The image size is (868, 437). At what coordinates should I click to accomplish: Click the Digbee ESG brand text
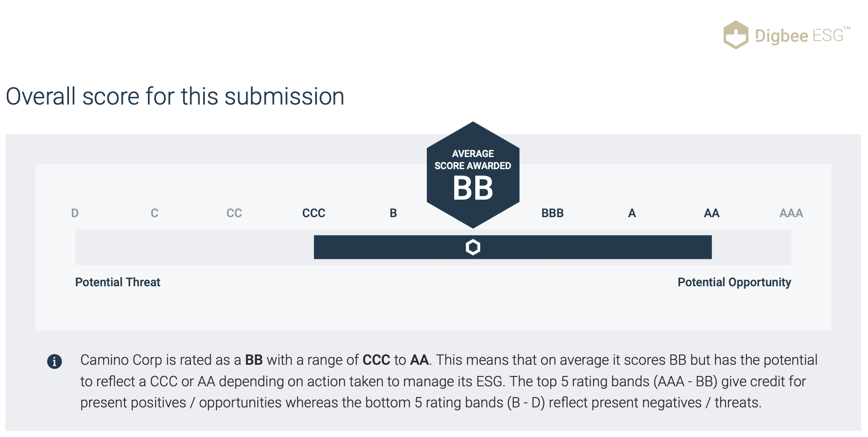[x=803, y=35]
